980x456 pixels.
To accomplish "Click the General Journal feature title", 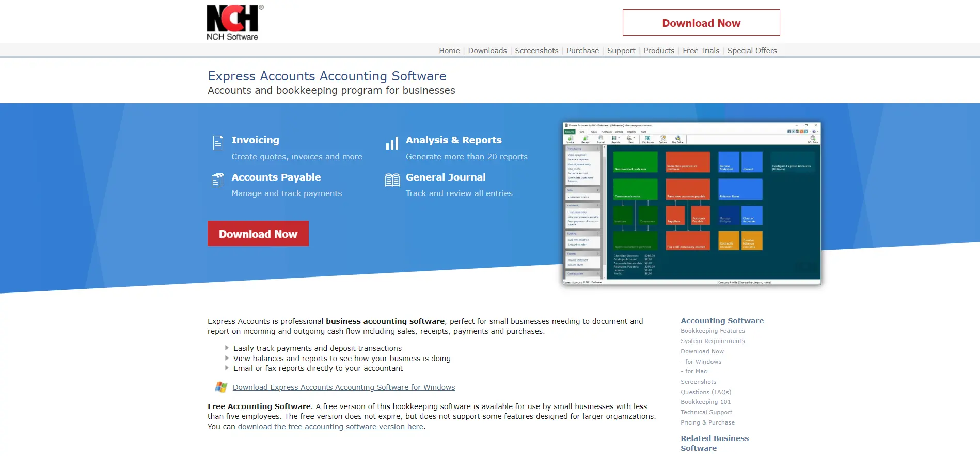I will coord(446,177).
